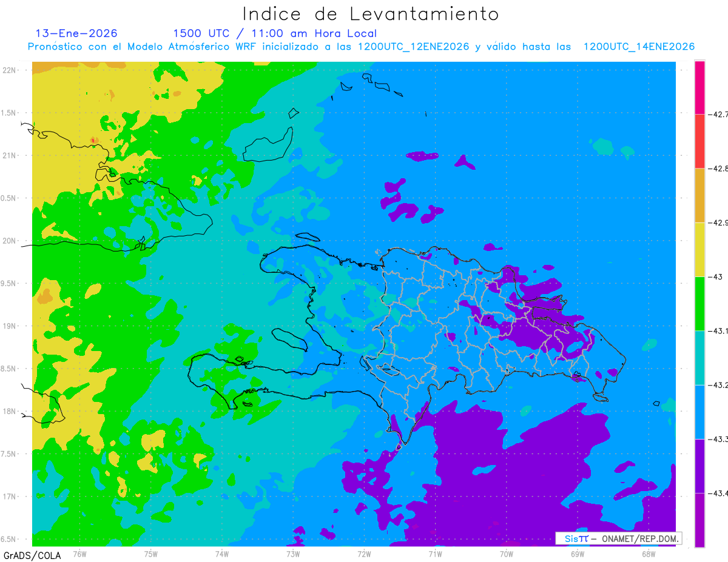This screenshot has width=728, height=562.
Task: Click the "-43" color bar label
Action: pyautogui.click(x=715, y=276)
